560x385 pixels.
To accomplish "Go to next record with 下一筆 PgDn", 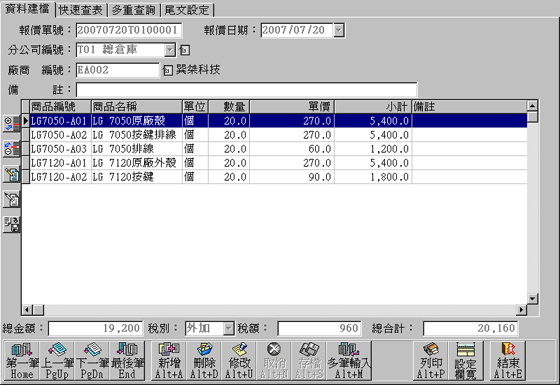I will point(92,361).
